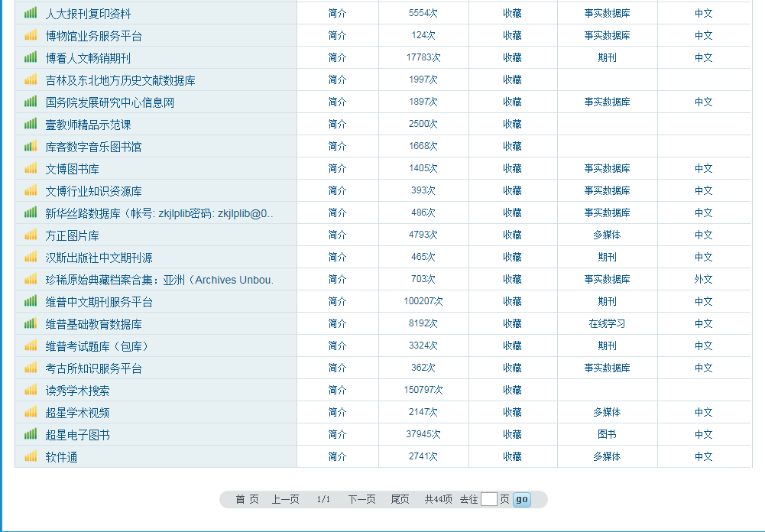Click 收藏 for 维普考试题库

click(512, 345)
